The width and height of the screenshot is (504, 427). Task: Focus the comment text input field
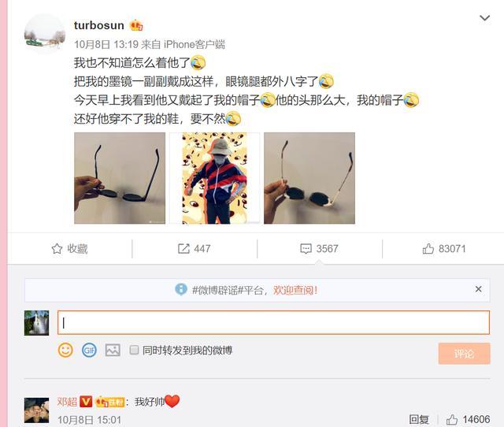click(x=273, y=322)
